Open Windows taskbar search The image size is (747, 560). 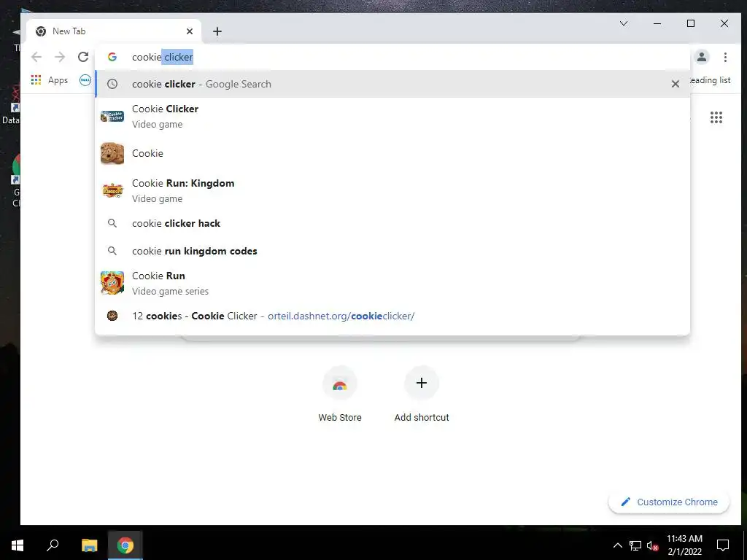53,545
